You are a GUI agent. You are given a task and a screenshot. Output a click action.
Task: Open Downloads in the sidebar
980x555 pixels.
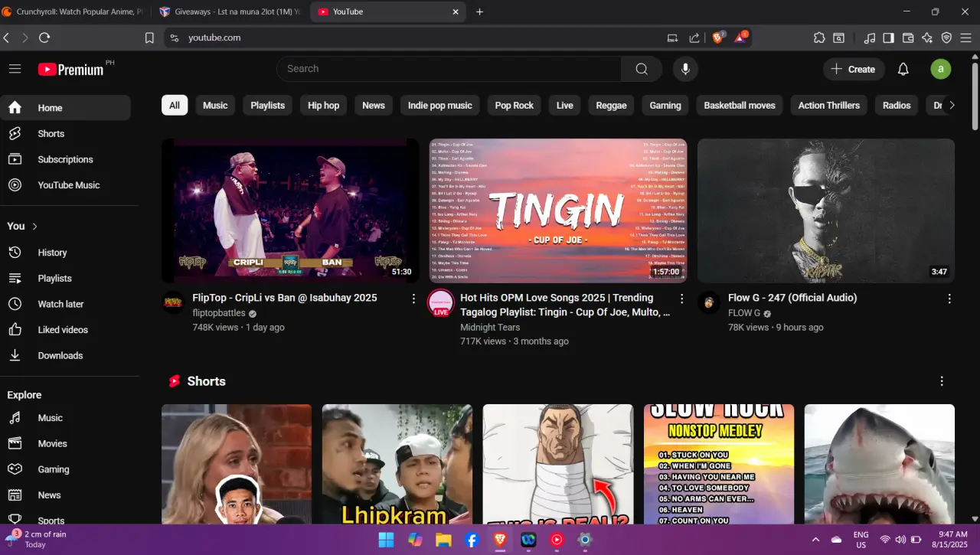click(x=66, y=355)
